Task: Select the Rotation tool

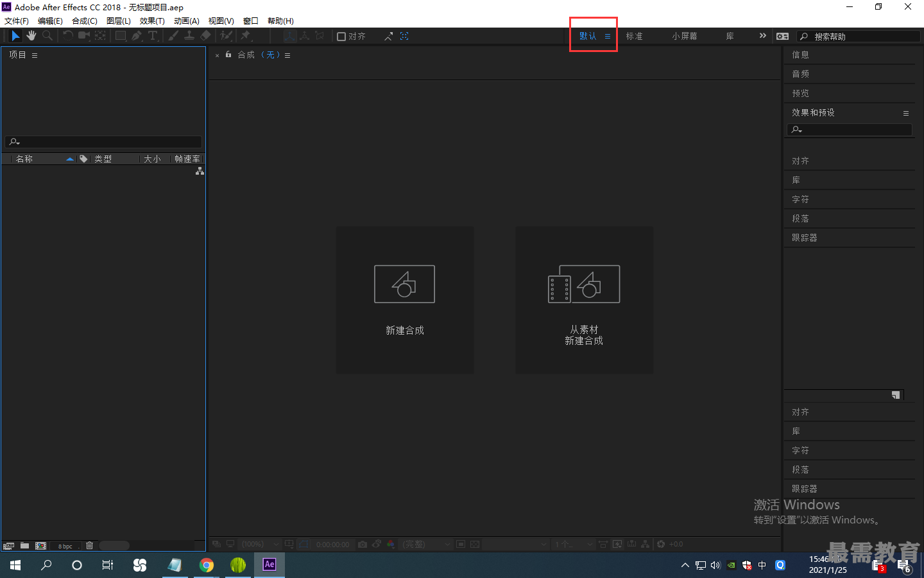Action: point(68,36)
